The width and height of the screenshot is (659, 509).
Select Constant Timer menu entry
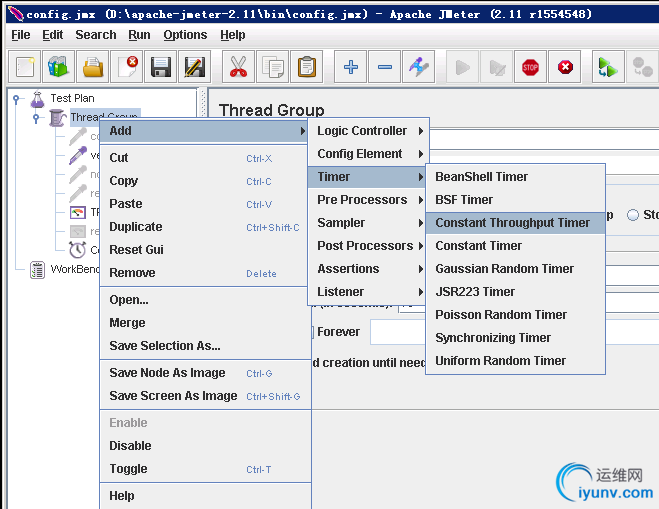click(515, 245)
